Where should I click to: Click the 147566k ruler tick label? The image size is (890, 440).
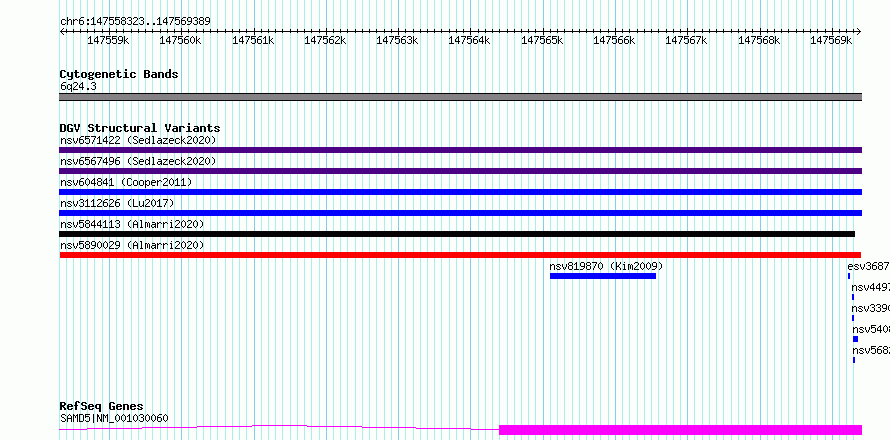tap(614, 40)
